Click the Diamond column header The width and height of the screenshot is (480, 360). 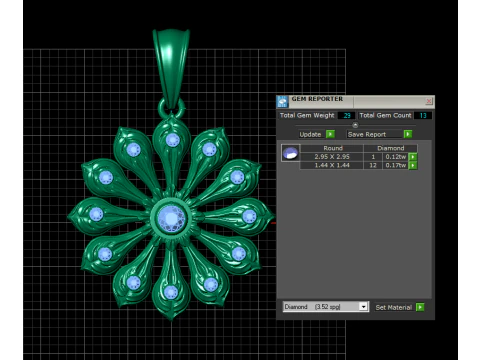tap(390, 148)
